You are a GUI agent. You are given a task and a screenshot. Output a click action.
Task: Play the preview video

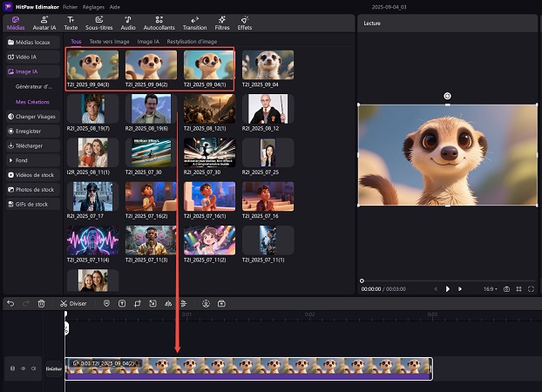coord(448,289)
